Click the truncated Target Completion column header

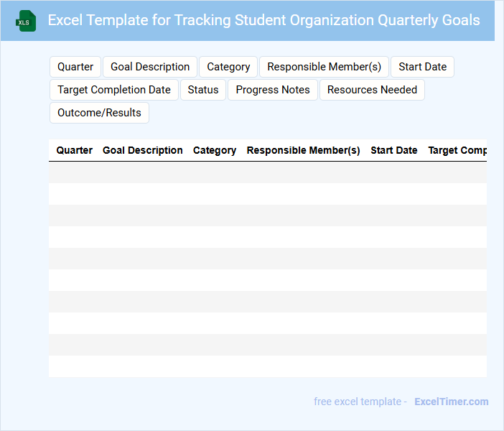point(457,150)
